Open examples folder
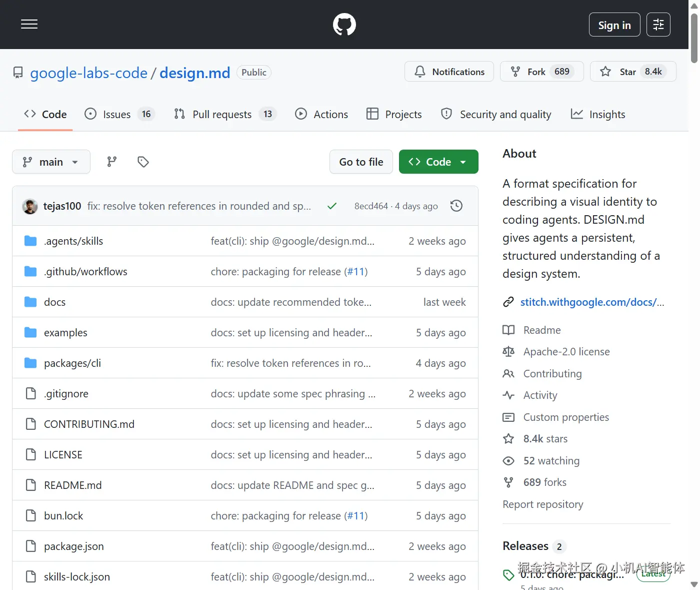The height and width of the screenshot is (590, 700). (65, 333)
